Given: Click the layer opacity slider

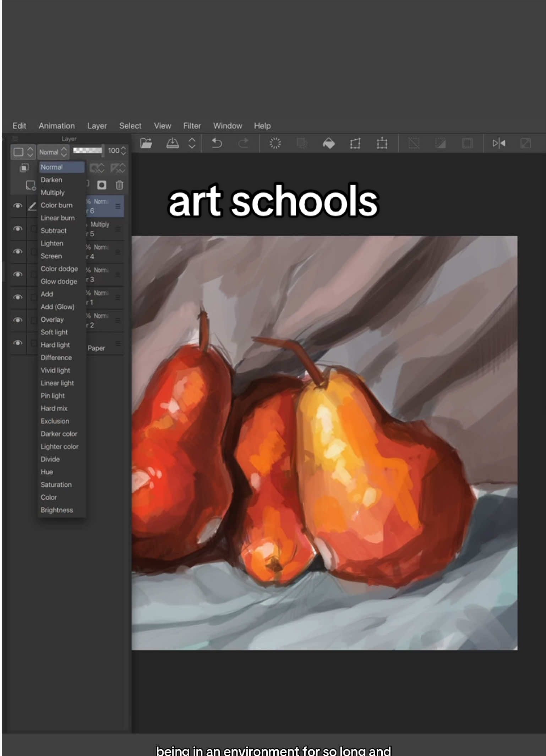Looking at the screenshot, I should [88, 150].
